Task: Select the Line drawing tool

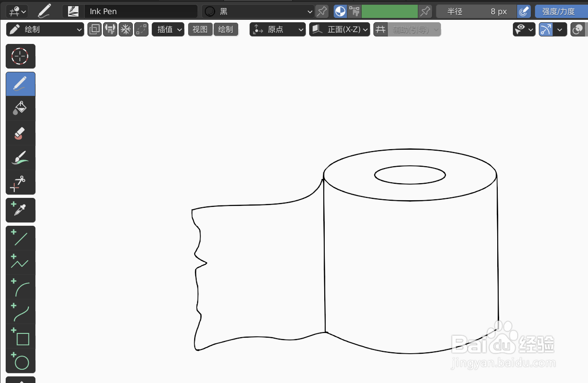Action: click(x=20, y=238)
